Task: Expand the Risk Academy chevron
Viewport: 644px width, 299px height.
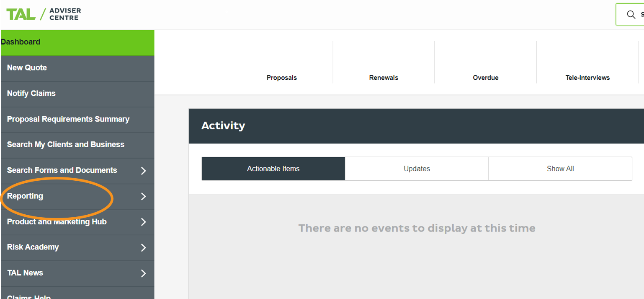Action: pos(143,247)
